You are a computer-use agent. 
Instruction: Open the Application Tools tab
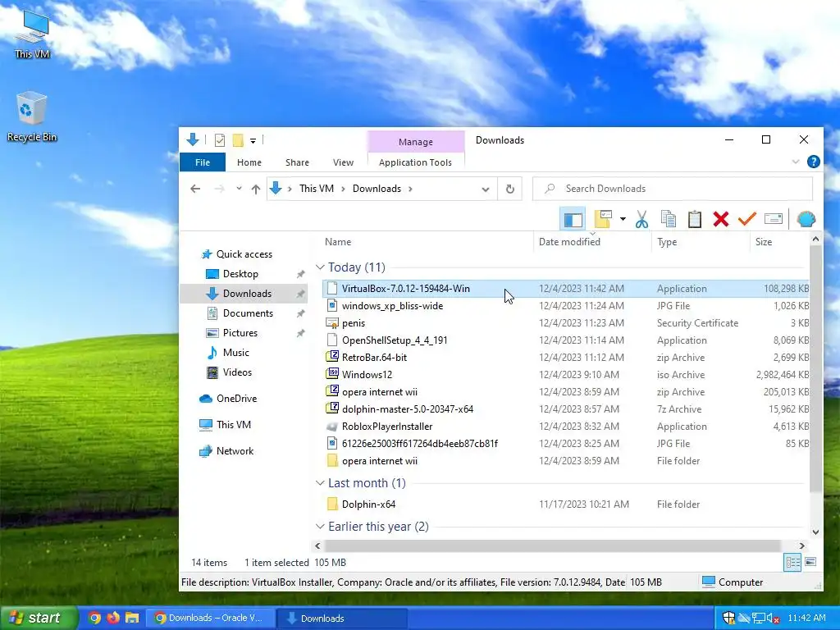(415, 162)
